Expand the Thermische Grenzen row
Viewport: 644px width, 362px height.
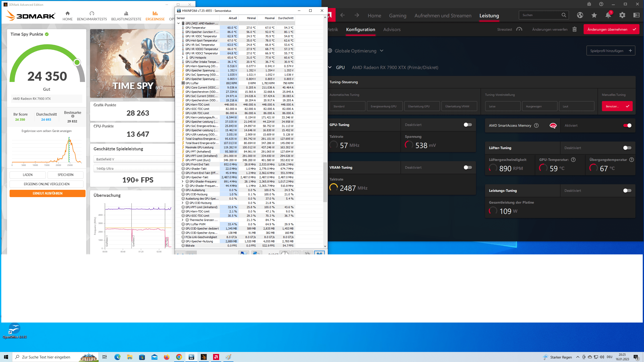coord(183,220)
